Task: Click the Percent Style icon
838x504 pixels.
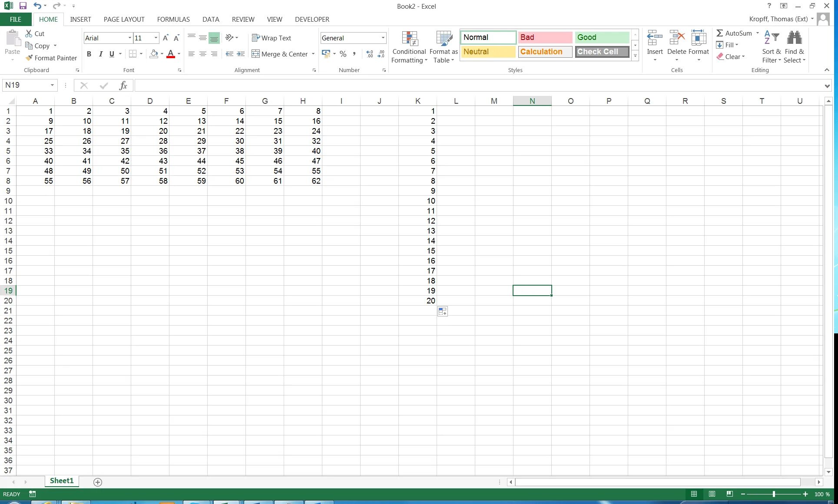Action: pos(343,54)
